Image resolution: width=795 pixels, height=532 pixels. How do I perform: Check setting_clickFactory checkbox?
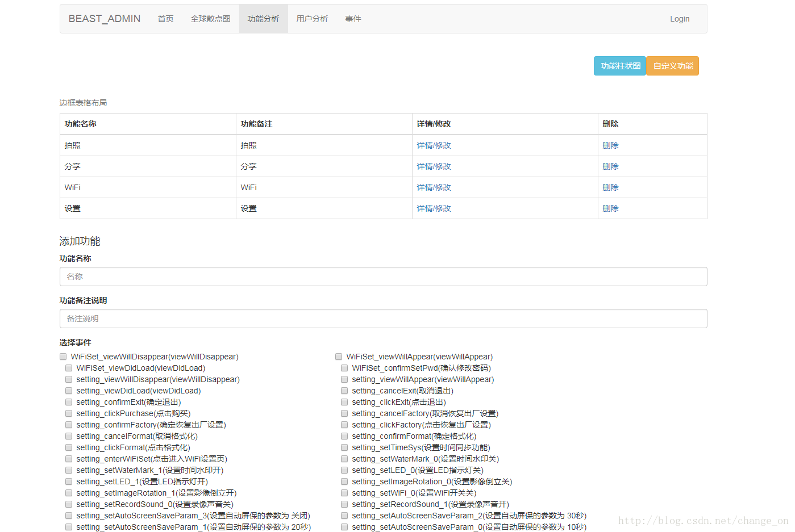coord(344,425)
